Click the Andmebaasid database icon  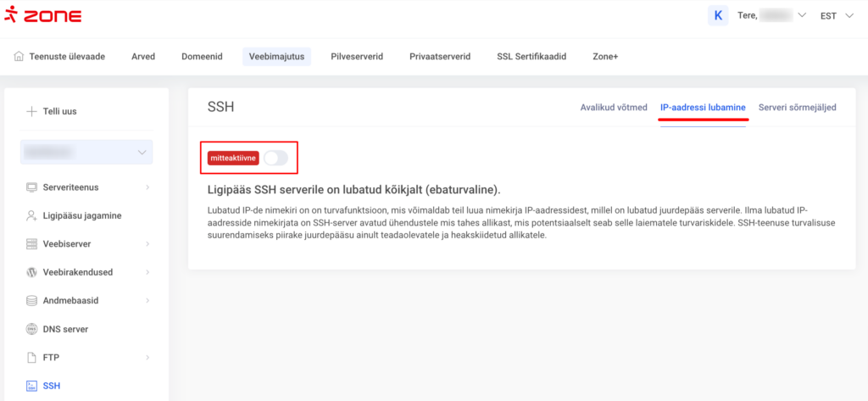(32, 300)
